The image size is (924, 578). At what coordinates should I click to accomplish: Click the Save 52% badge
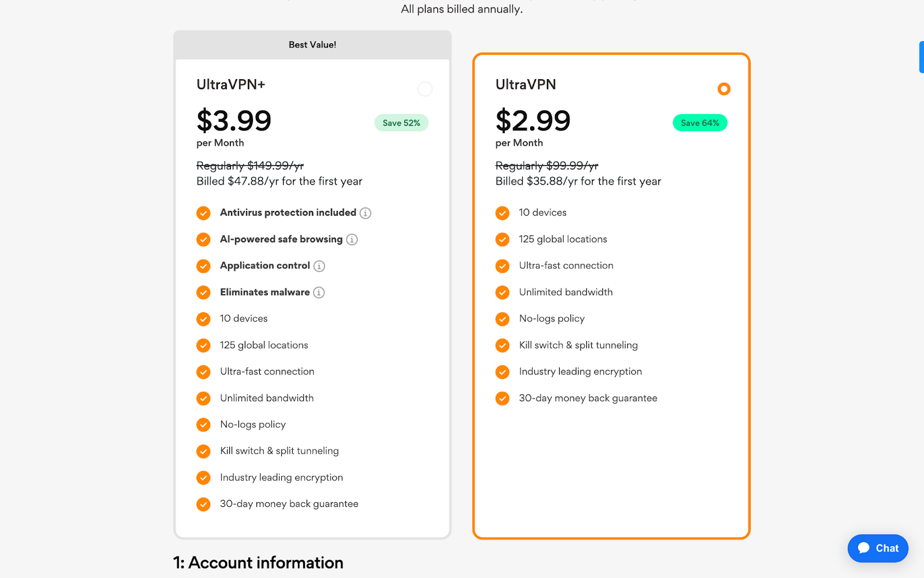point(401,123)
